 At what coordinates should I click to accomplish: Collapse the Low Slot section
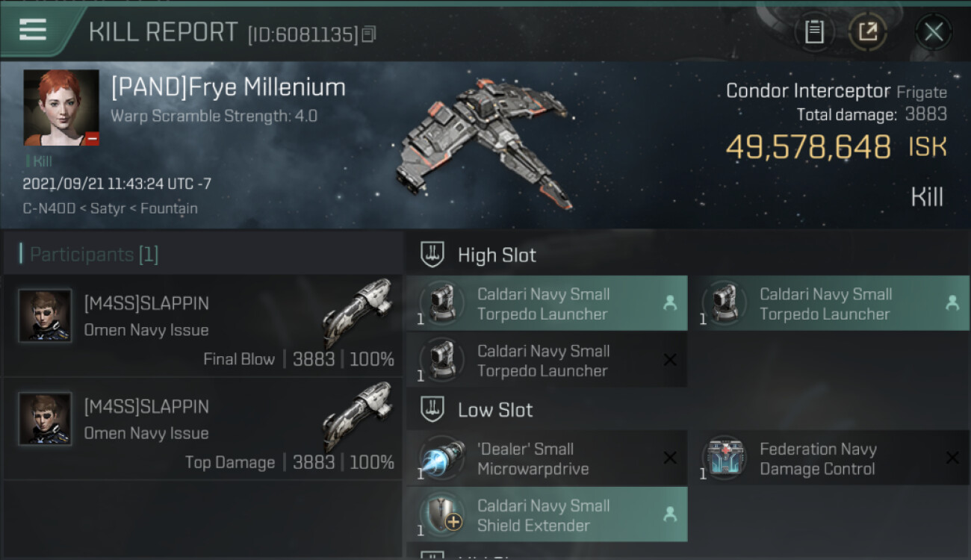click(x=495, y=410)
